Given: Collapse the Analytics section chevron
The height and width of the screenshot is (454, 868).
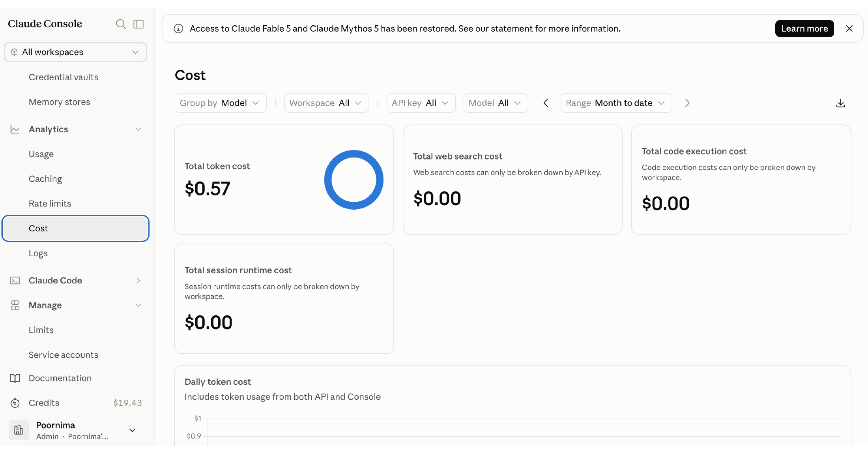Looking at the screenshot, I should click(x=138, y=129).
